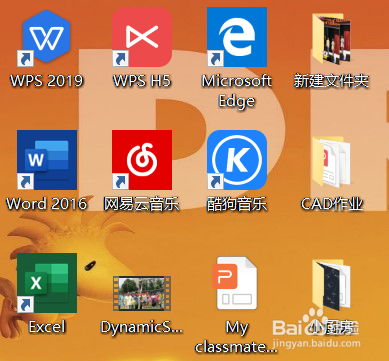Launch the WPS H5 shortcut icon
This screenshot has height=361, width=389.
pos(142,37)
